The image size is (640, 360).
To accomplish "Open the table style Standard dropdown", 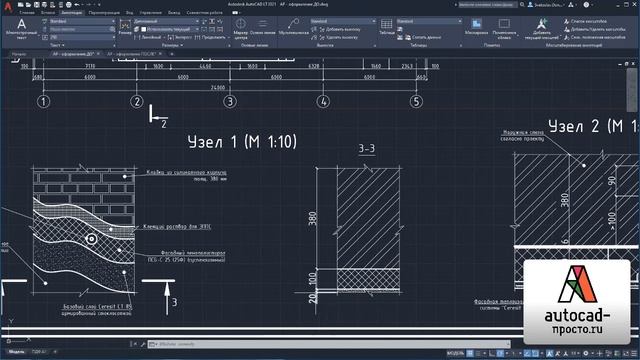I will (x=429, y=21).
